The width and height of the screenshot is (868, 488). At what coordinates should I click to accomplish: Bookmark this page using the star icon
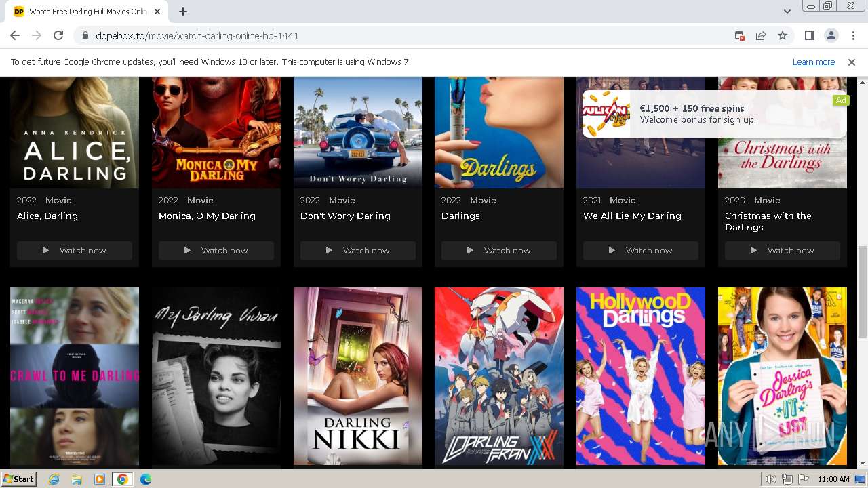pyautogui.click(x=783, y=36)
